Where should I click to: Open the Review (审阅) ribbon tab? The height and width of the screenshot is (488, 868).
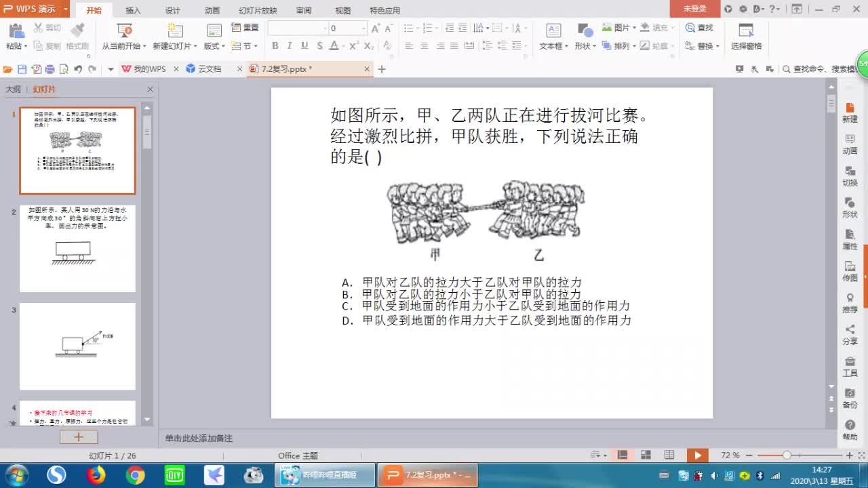pyautogui.click(x=303, y=10)
